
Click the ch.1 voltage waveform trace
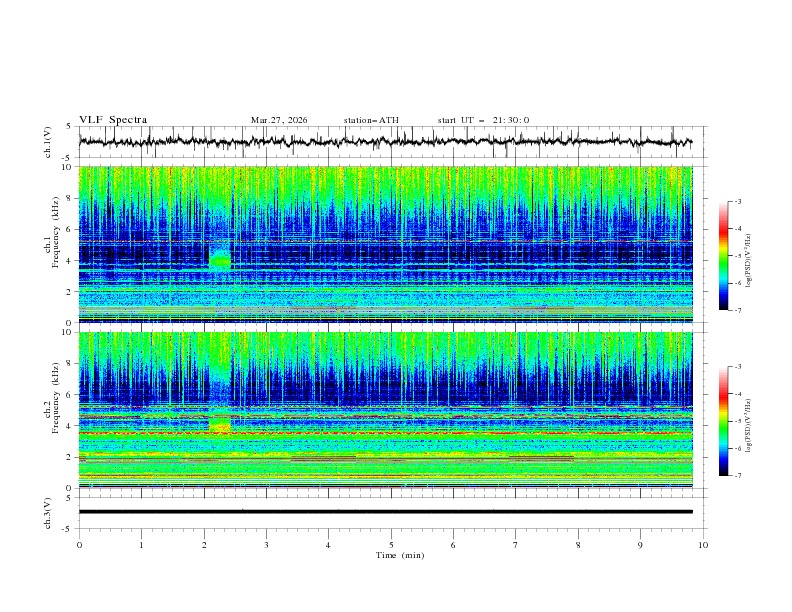pos(385,142)
